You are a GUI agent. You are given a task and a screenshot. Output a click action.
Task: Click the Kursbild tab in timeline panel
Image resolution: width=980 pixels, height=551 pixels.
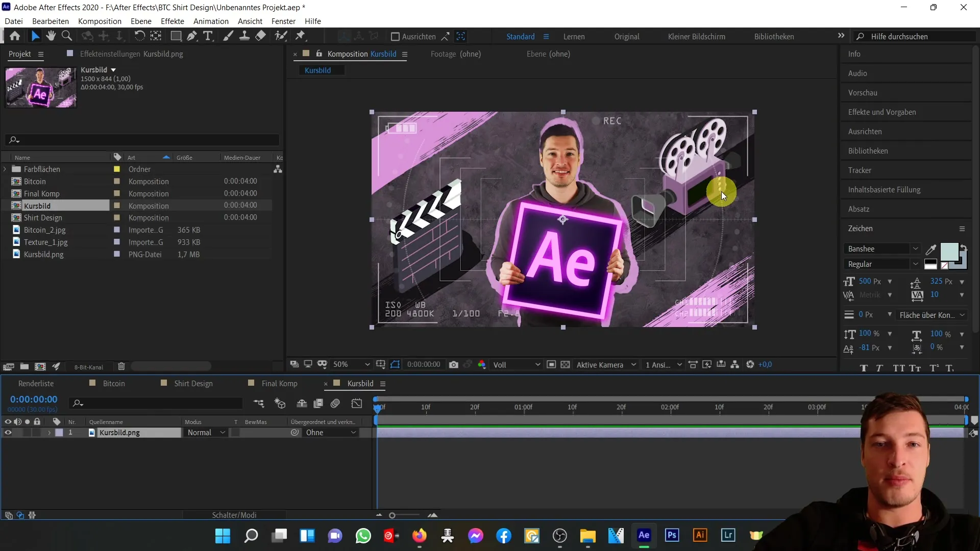point(360,384)
